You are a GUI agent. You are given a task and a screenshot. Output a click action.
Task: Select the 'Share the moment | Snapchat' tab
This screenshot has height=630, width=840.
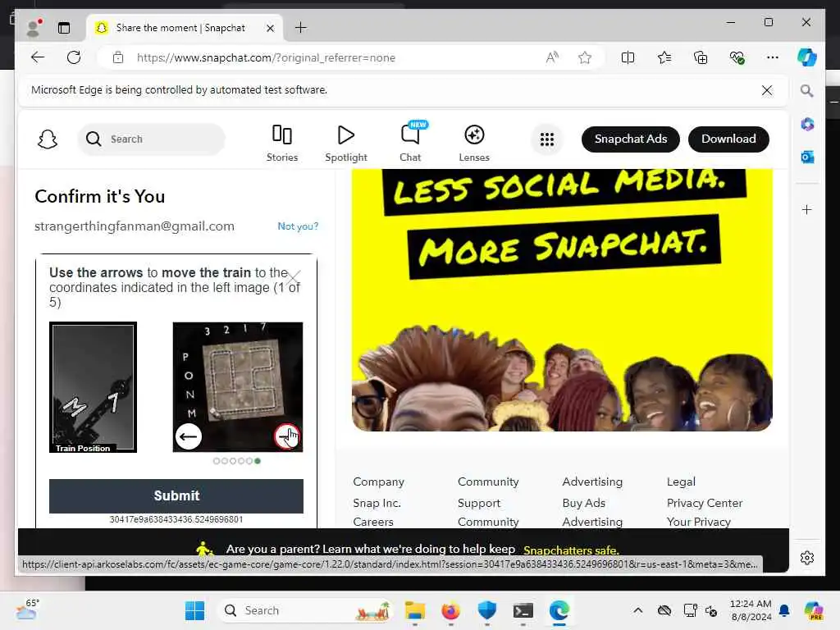click(x=185, y=28)
